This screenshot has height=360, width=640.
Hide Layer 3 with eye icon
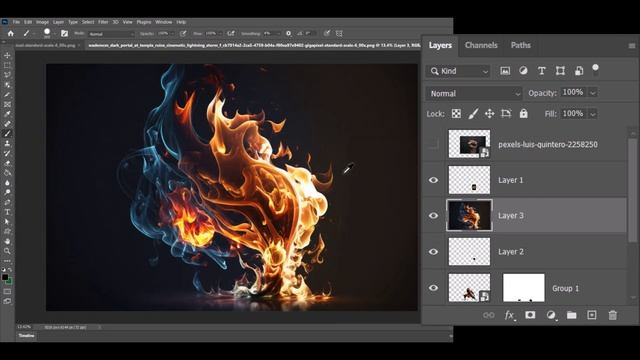(433, 216)
